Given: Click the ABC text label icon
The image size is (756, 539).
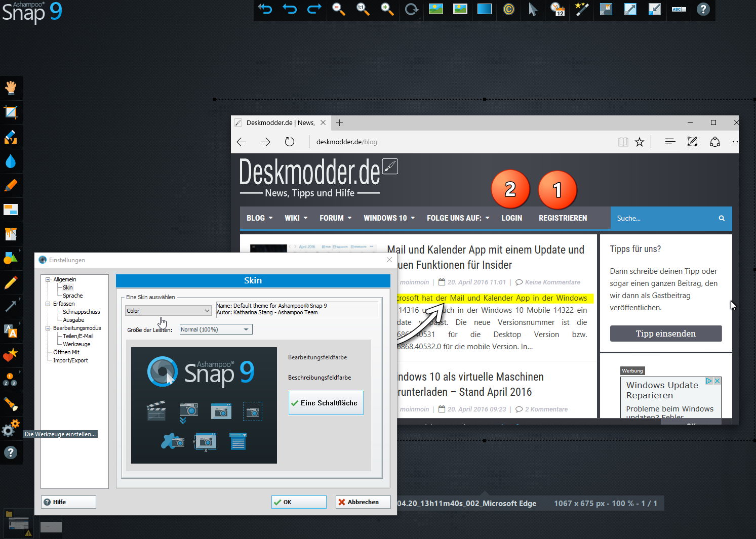Looking at the screenshot, I should coord(679,9).
